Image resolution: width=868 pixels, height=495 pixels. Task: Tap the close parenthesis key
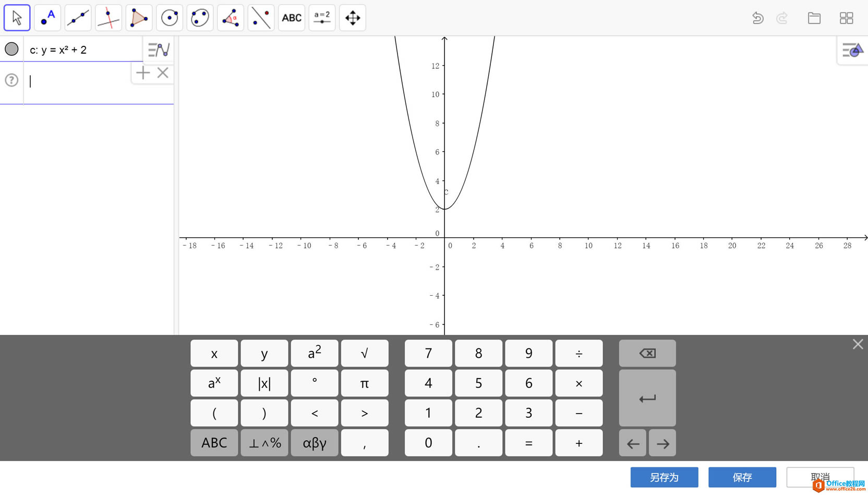tap(264, 413)
